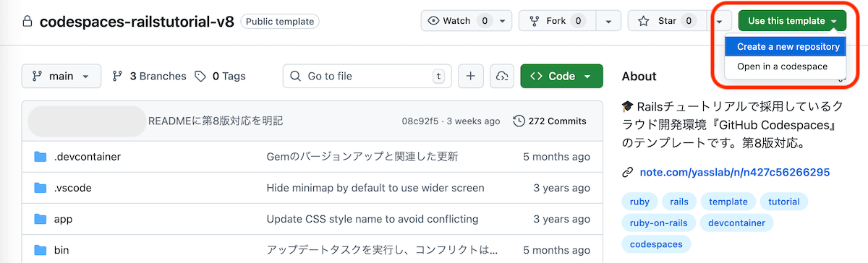Click the commit author avatar placeholder

coord(87,121)
